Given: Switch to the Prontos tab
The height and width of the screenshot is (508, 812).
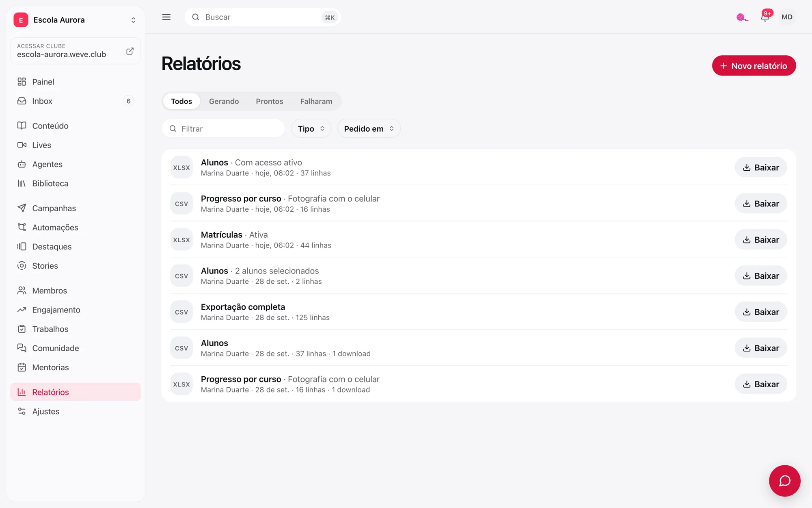Looking at the screenshot, I should 270,101.
